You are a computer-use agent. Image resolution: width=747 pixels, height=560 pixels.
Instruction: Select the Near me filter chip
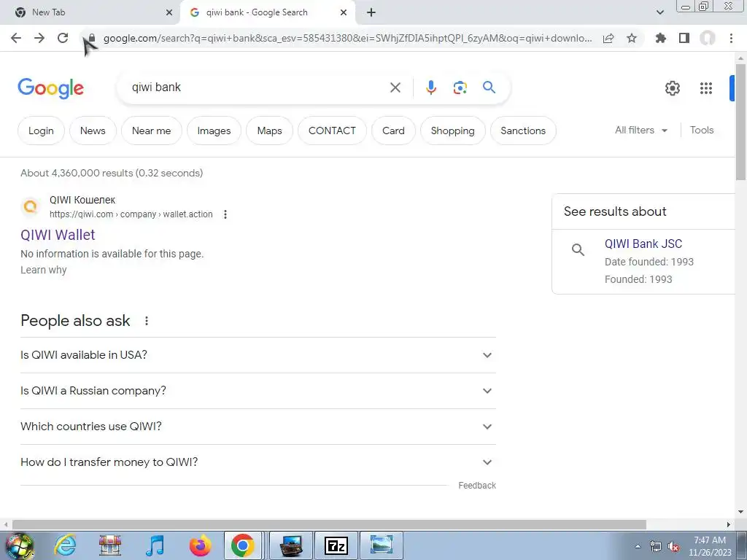(152, 131)
